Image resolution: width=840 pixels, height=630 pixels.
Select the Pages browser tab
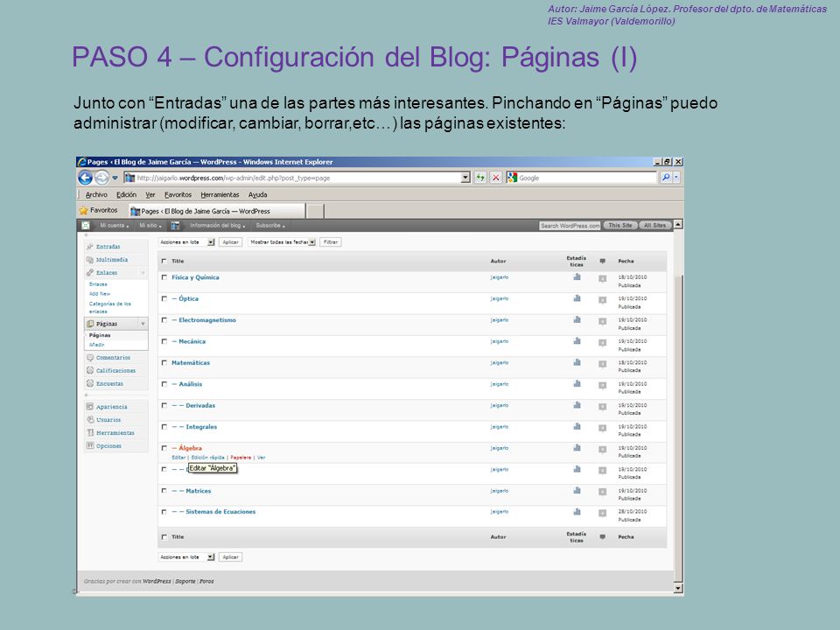pos(218,211)
